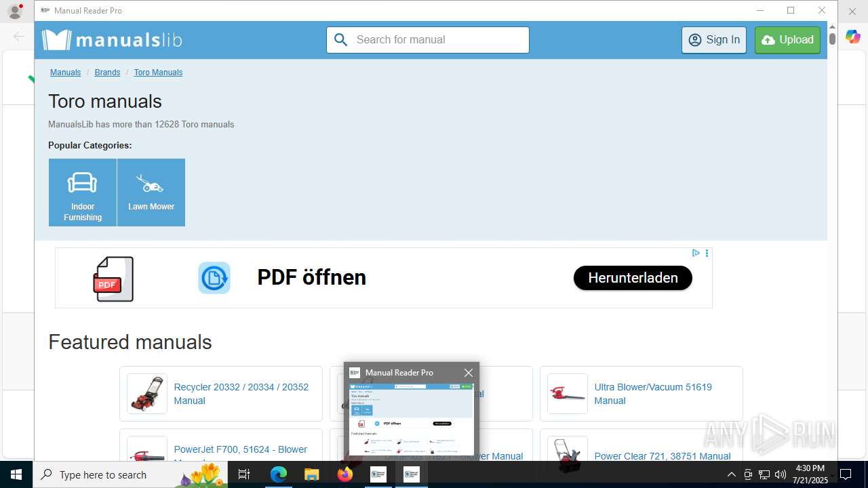
Task: Click the Herunterladen ad button
Action: 633,278
